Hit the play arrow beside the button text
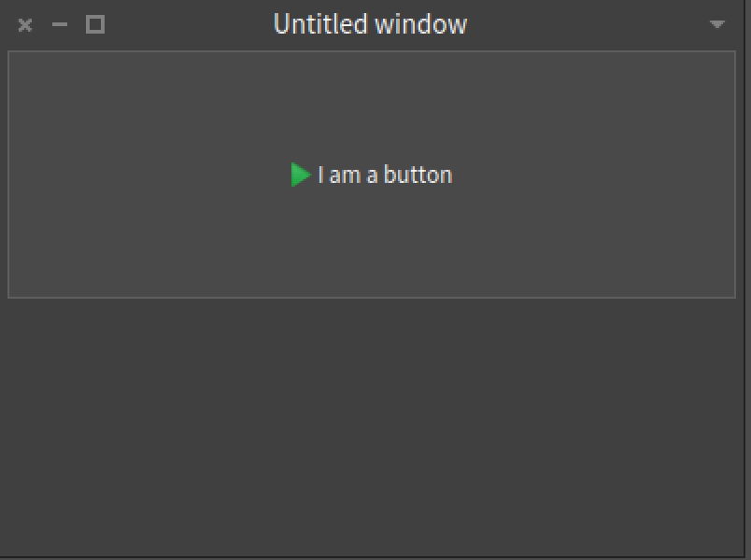The image size is (751, 560). (299, 175)
